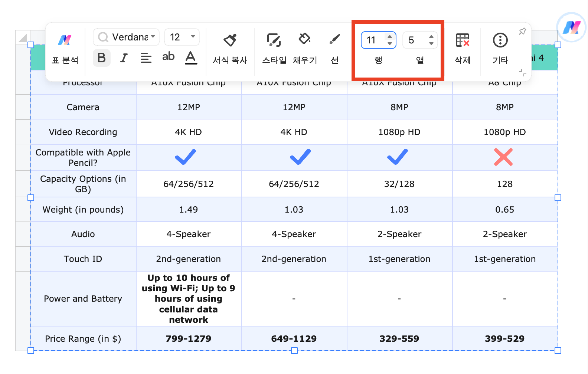Toggle italic formatting
Image resolution: width=588 pixels, height=374 pixels.
[124, 58]
